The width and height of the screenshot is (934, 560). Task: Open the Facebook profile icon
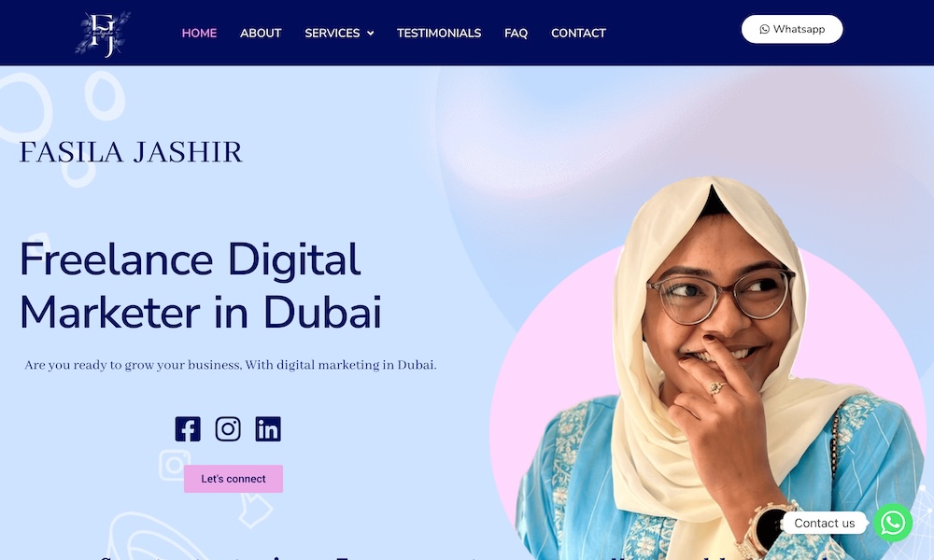coord(188,429)
